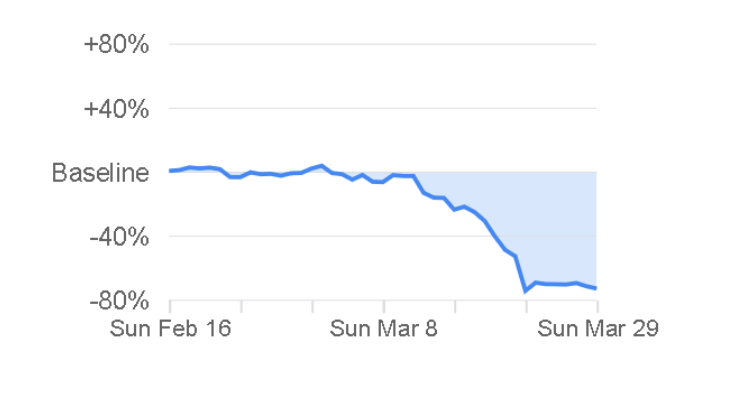Click the Sun Mar 29 date label
The height and width of the screenshot is (398, 731).
(x=598, y=329)
